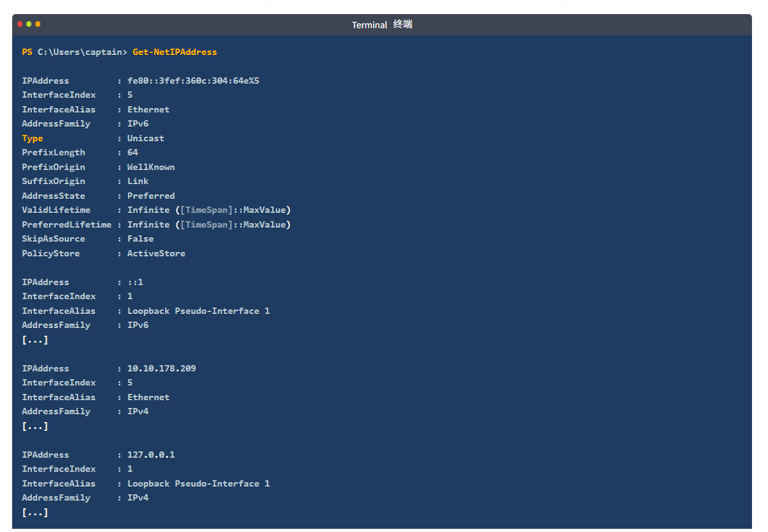Click the SuffixOrigin value 'Link'
This screenshot has width=768, height=532.
[138, 181]
